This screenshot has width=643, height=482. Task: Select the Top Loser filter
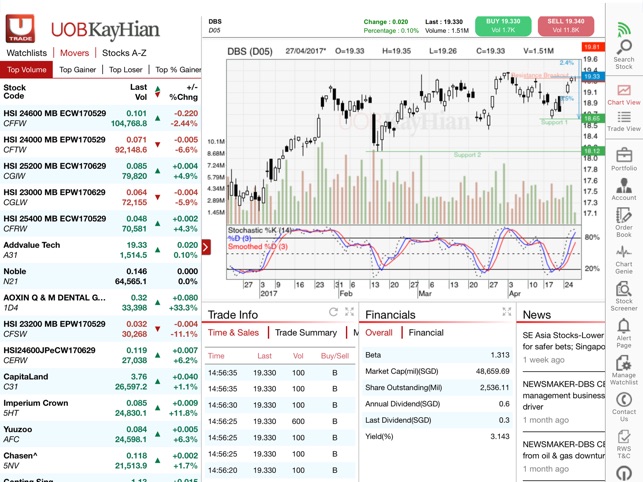click(x=125, y=70)
